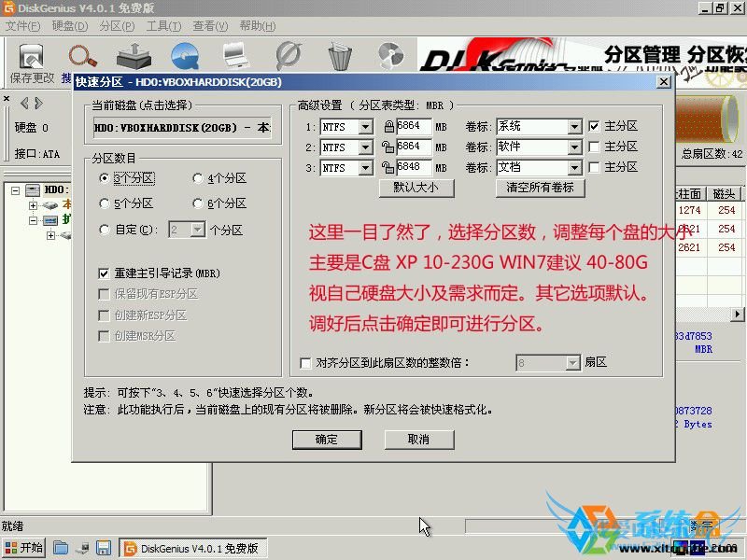Click the HD0 disk icon in the tree

coord(33,190)
